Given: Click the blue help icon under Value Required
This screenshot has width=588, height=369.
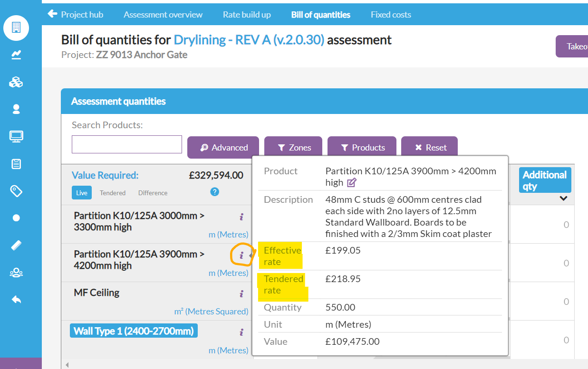Looking at the screenshot, I should pos(215,192).
